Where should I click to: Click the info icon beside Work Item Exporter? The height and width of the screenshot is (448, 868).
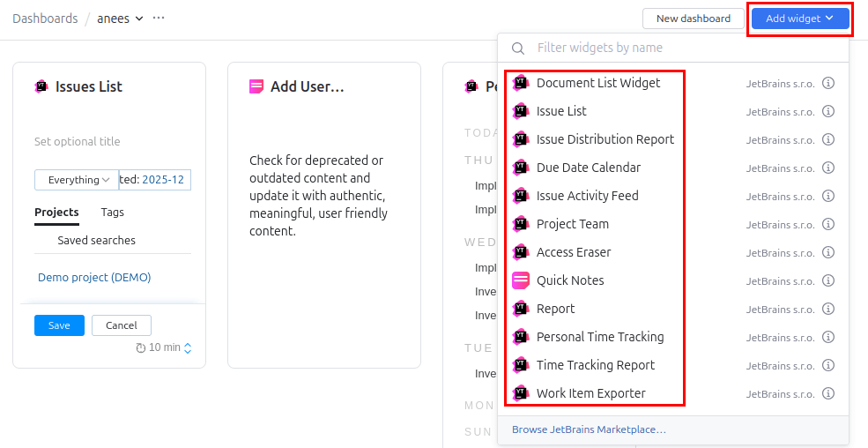tap(828, 394)
